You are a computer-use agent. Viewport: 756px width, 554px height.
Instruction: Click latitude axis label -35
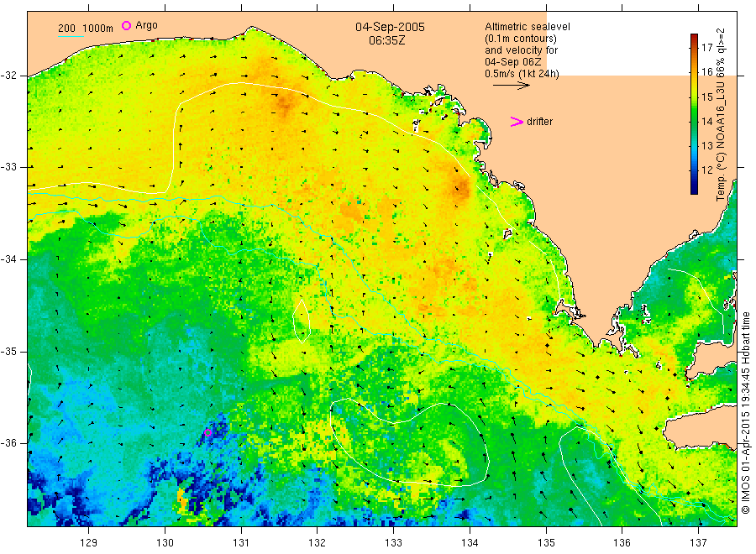(x=8, y=352)
